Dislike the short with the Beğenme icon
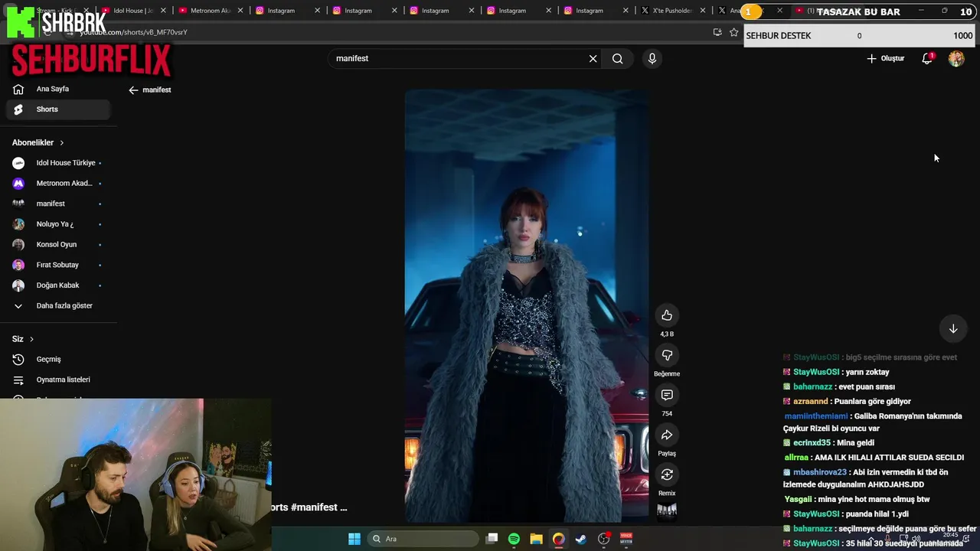 point(667,355)
